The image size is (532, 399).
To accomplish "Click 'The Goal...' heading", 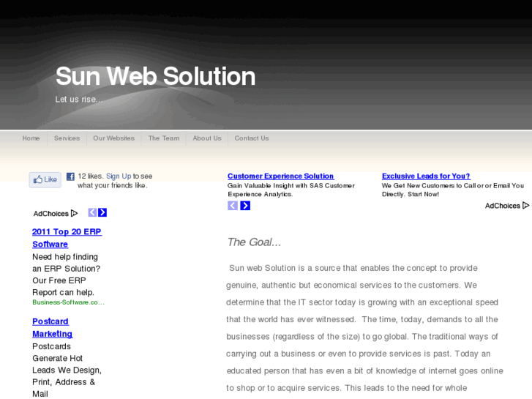I will [x=254, y=242].
